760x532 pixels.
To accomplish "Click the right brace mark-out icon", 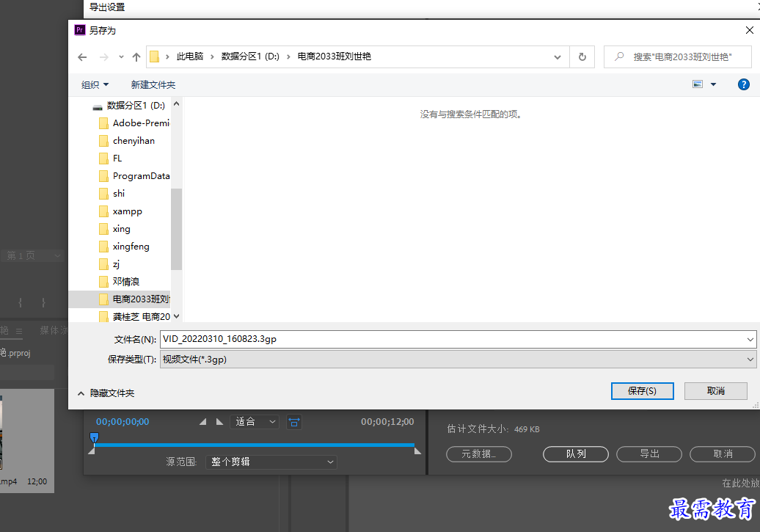I will (x=43, y=302).
